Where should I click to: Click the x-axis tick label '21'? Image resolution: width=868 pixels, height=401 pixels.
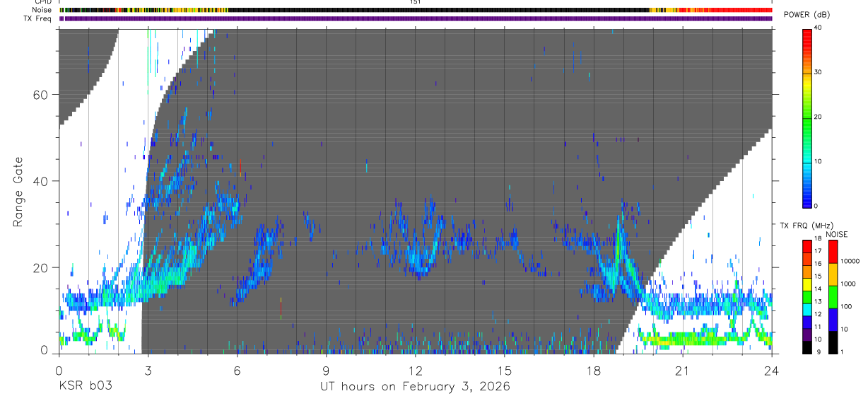click(x=683, y=370)
